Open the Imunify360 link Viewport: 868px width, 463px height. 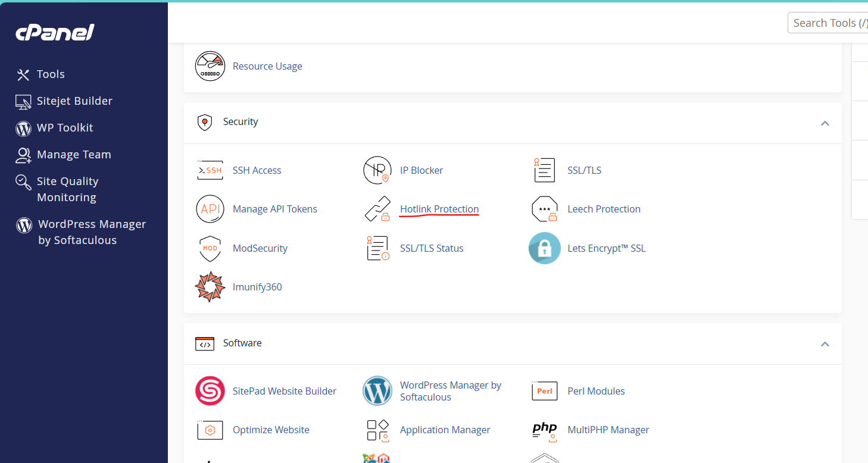(x=257, y=287)
